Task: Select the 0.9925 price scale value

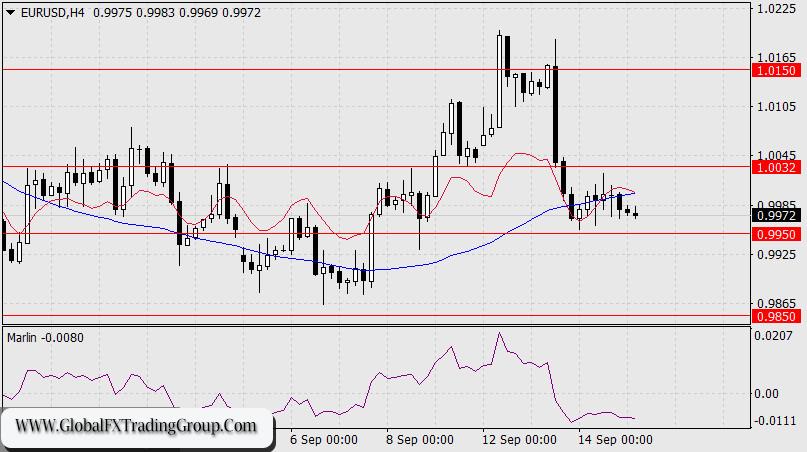Action: click(x=776, y=254)
